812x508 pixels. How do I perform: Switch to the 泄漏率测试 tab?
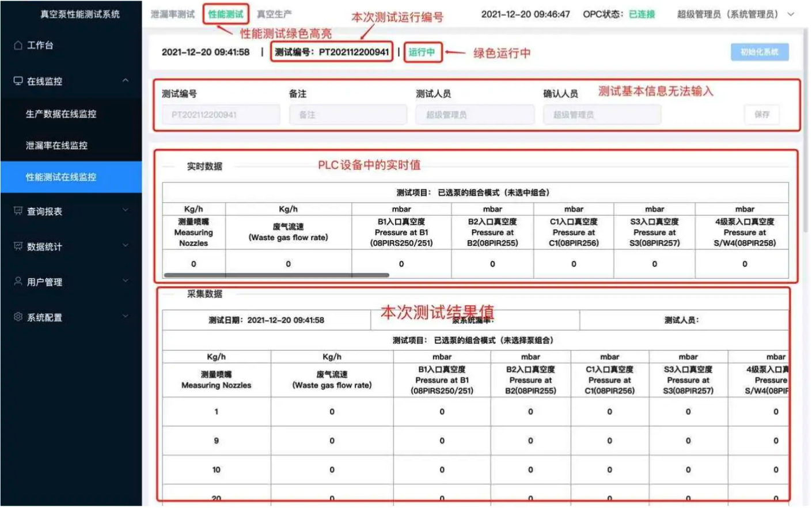(173, 14)
